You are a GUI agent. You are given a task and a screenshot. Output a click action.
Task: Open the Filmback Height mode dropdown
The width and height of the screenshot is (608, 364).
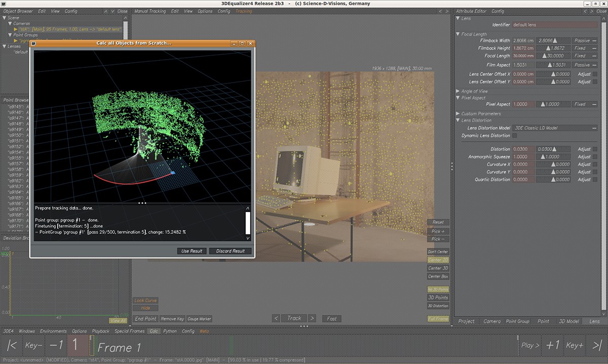585,48
